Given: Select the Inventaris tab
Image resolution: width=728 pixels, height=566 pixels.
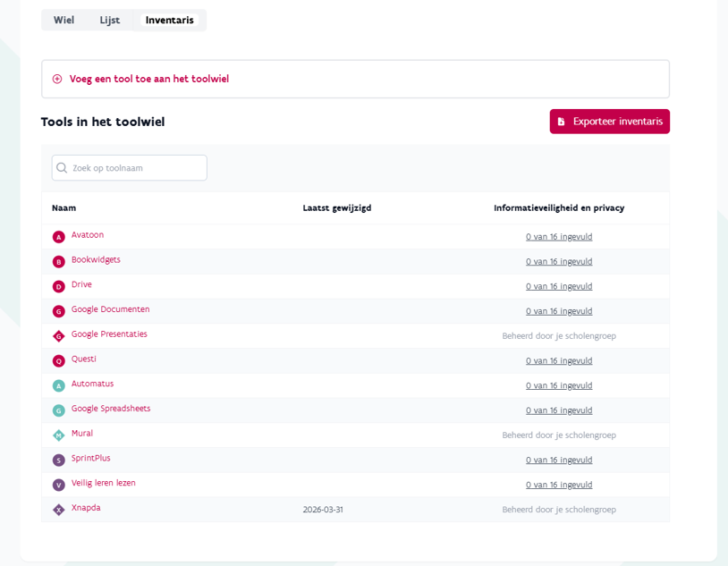Looking at the screenshot, I should click(169, 20).
